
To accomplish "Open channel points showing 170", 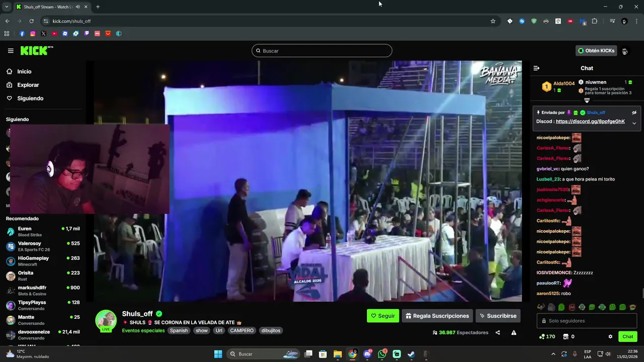I will pyautogui.click(x=547, y=336).
